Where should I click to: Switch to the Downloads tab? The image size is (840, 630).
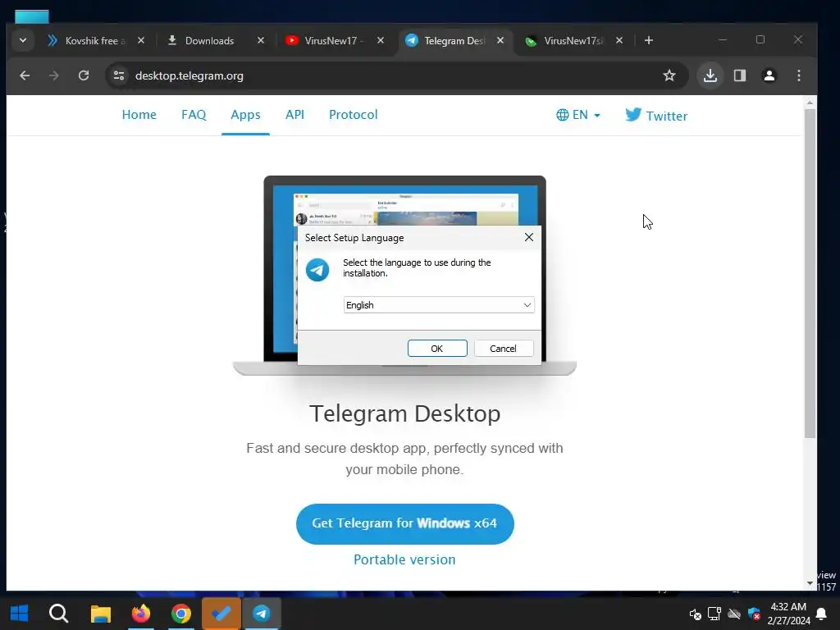209,41
